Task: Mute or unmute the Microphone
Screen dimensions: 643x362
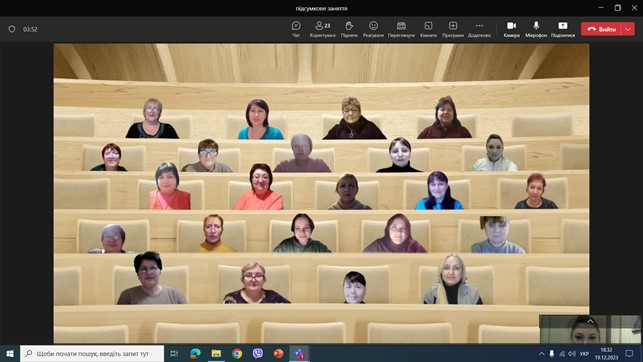Action: [x=536, y=29]
